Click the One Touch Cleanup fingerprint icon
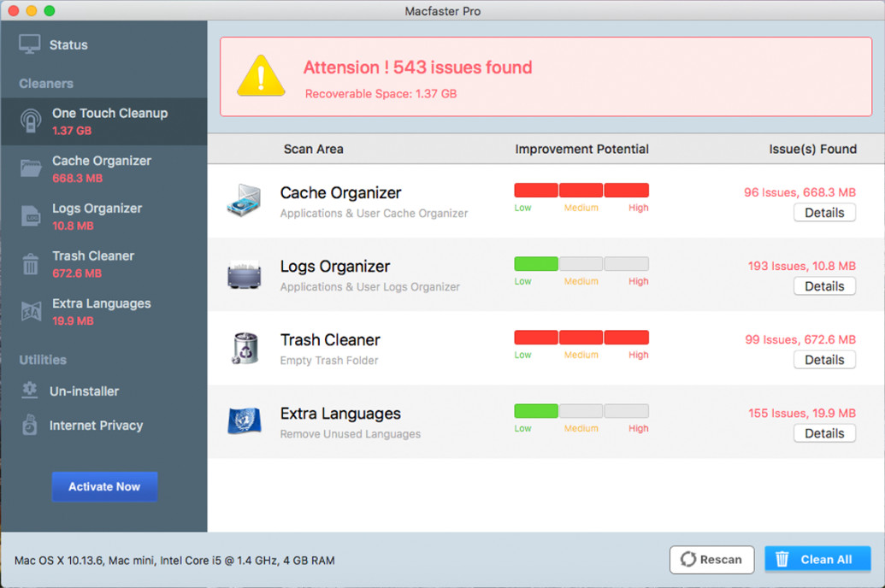The width and height of the screenshot is (885, 588). click(x=31, y=121)
